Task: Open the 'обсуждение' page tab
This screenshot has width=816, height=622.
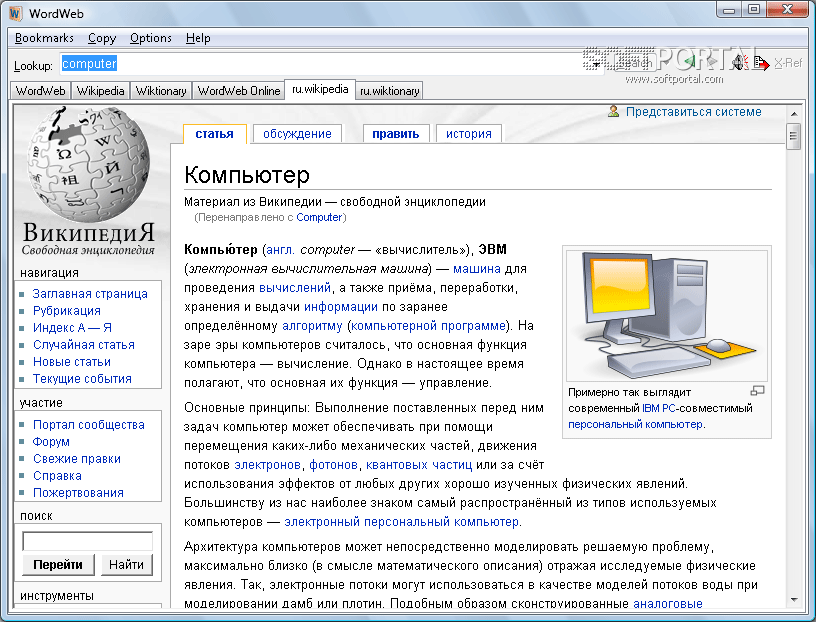Action: (x=297, y=134)
